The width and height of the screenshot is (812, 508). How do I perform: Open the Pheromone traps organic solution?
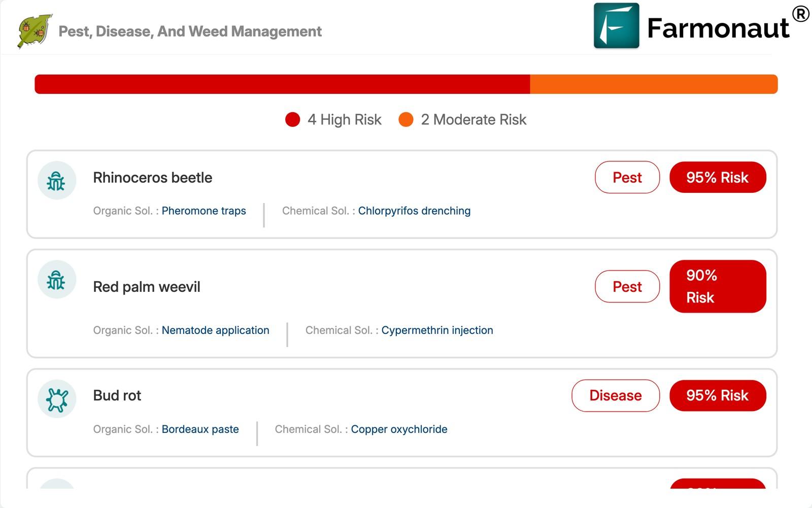tap(204, 211)
